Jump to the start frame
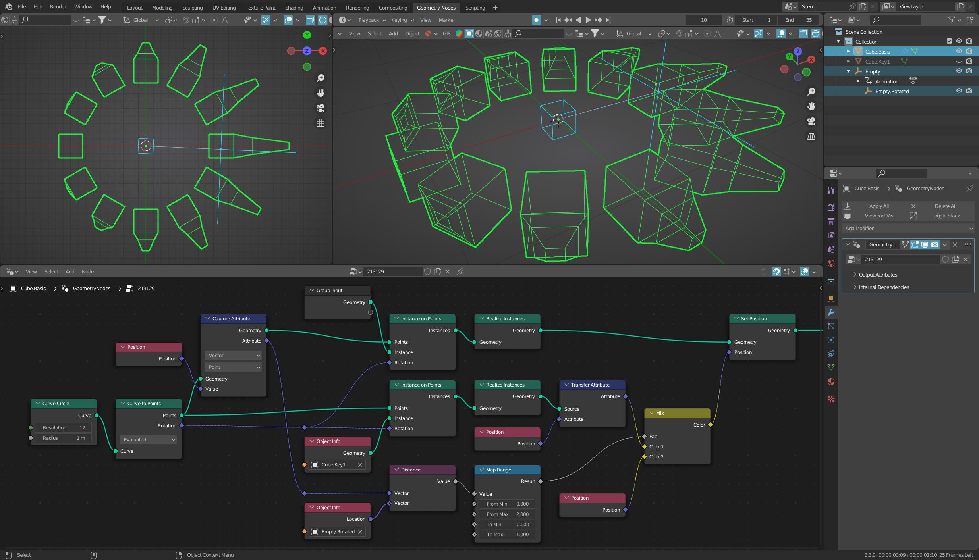This screenshot has height=560, width=979. tap(558, 20)
